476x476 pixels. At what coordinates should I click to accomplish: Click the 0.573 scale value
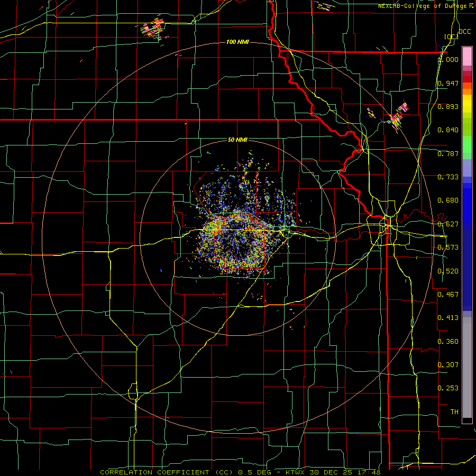tap(448, 248)
